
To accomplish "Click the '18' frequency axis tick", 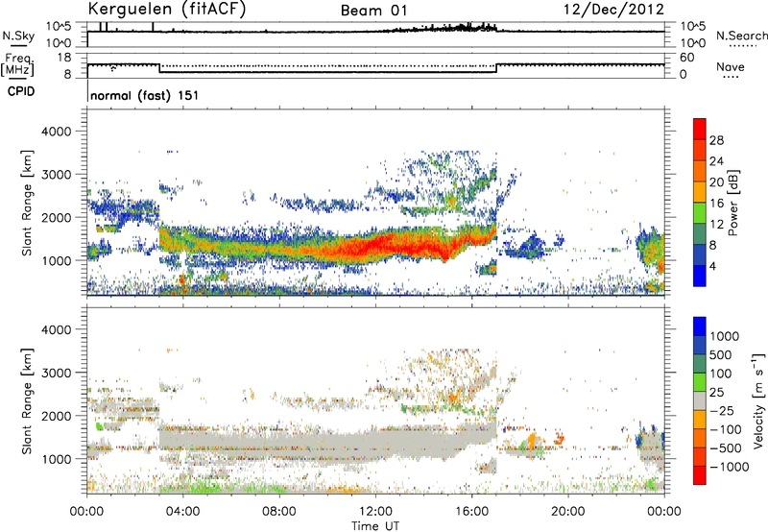I will (x=64, y=58).
